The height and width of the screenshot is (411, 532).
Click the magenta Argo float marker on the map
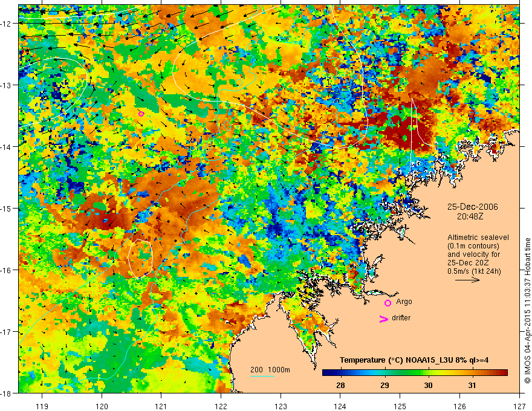click(x=141, y=114)
